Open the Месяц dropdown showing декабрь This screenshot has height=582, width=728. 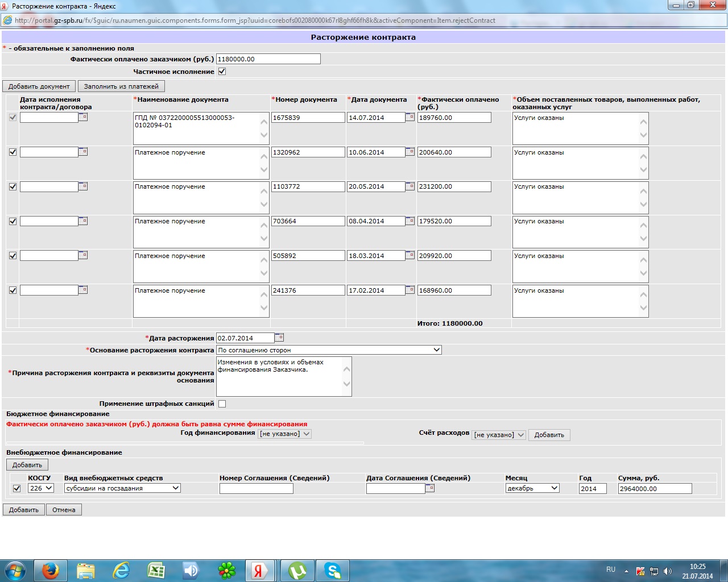click(x=532, y=488)
